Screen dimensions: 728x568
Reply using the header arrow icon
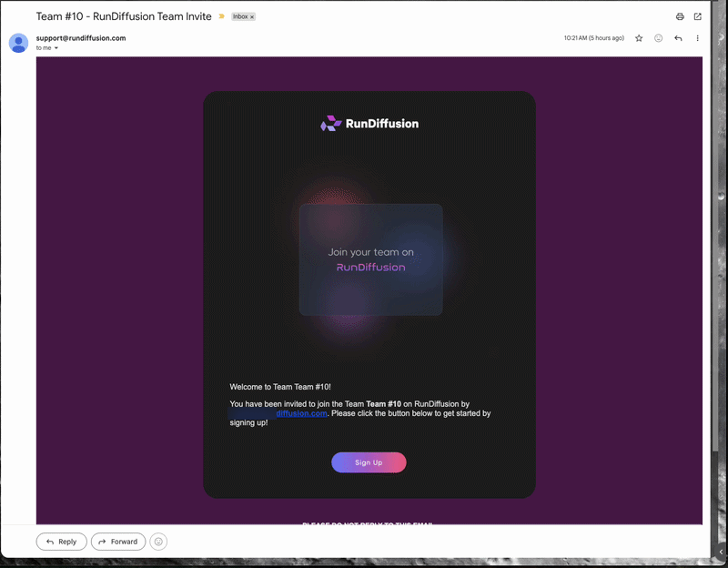[x=678, y=38]
